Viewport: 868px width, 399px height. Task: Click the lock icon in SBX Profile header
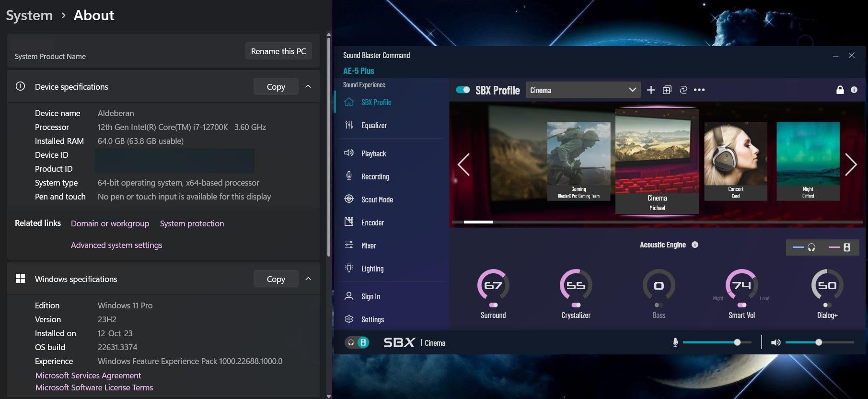[840, 90]
